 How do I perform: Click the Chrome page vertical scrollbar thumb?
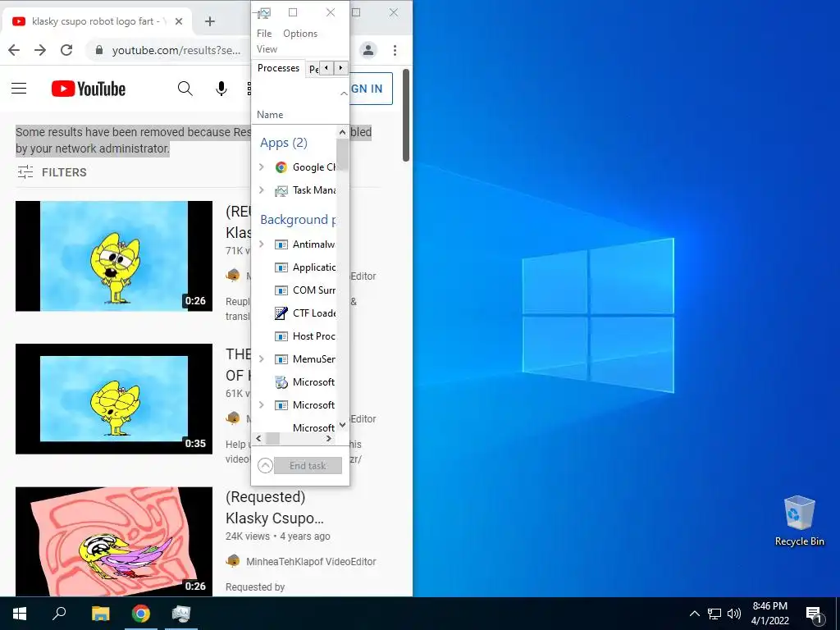click(406, 115)
